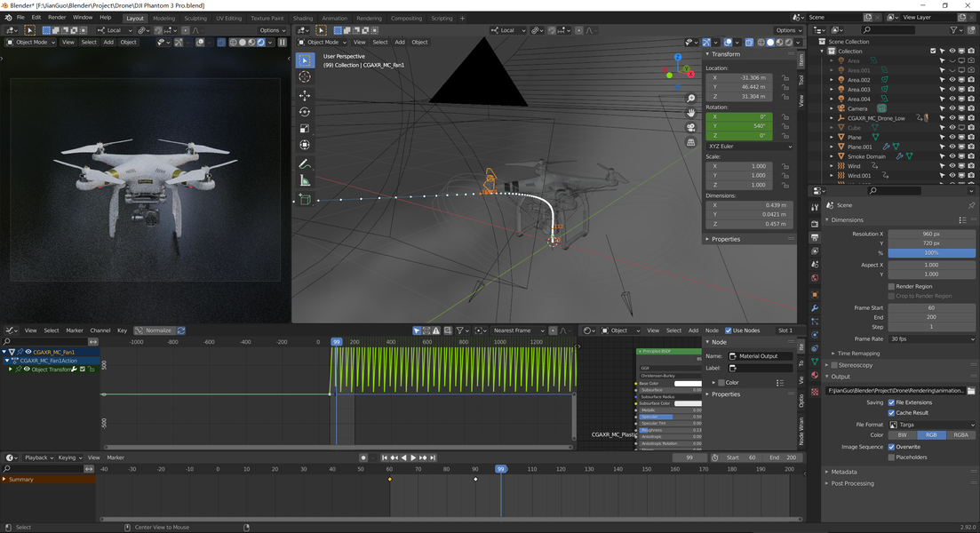Toggle Use Nodes checkbox in shader editor
This screenshot has width=980, height=533.
click(729, 330)
